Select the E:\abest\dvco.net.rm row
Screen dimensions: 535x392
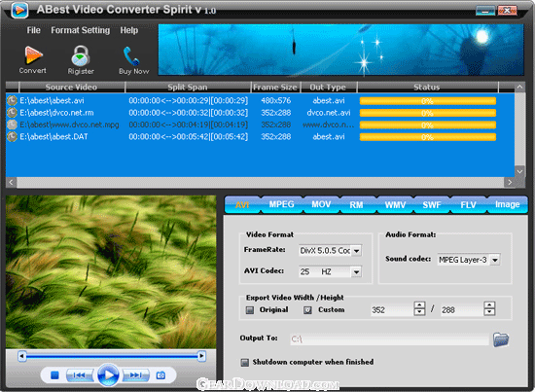click(x=260, y=113)
